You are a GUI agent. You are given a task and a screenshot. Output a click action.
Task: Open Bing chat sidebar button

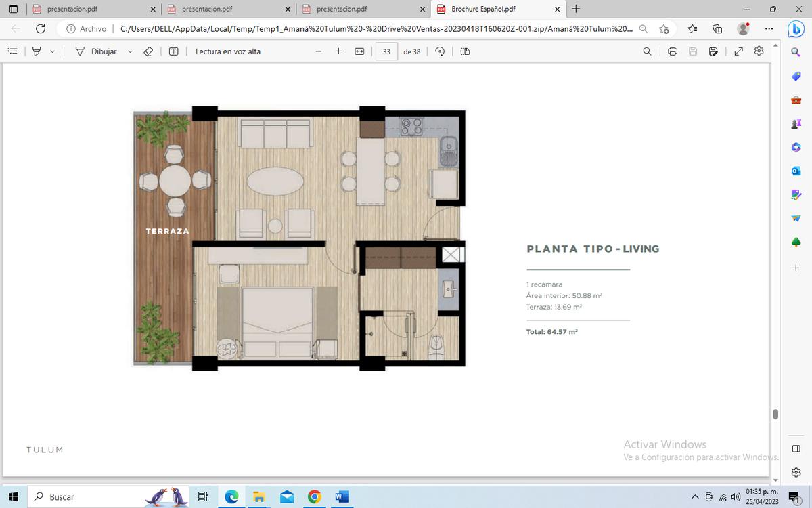click(796, 28)
